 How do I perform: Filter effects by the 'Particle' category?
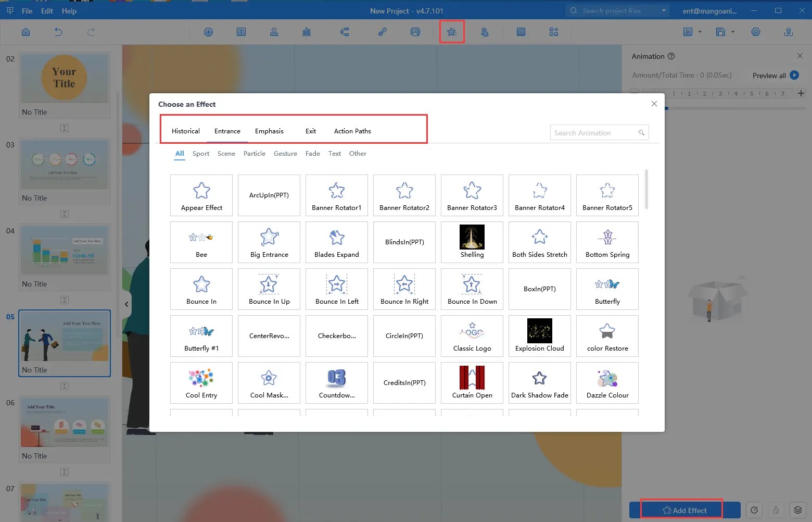coord(255,153)
